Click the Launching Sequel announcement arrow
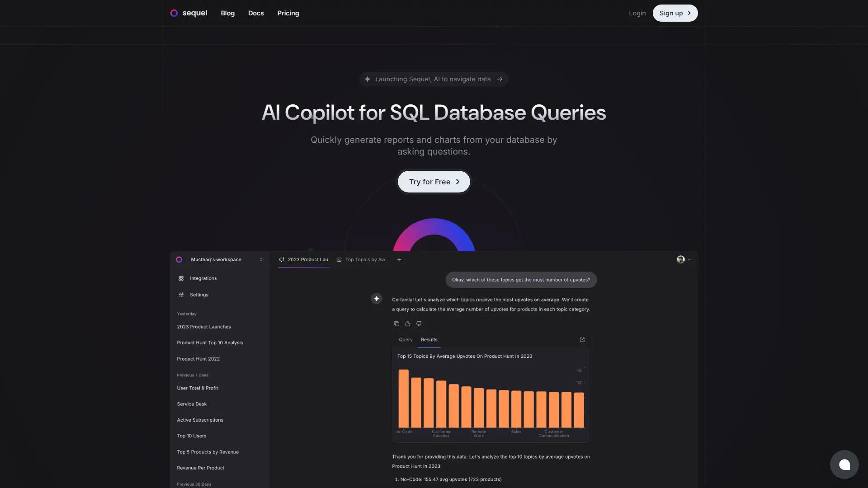This screenshot has width=868, height=488. point(500,79)
